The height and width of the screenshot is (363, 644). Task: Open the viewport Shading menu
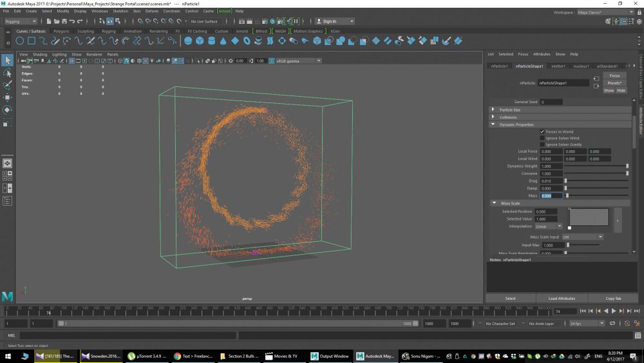[x=40, y=54]
